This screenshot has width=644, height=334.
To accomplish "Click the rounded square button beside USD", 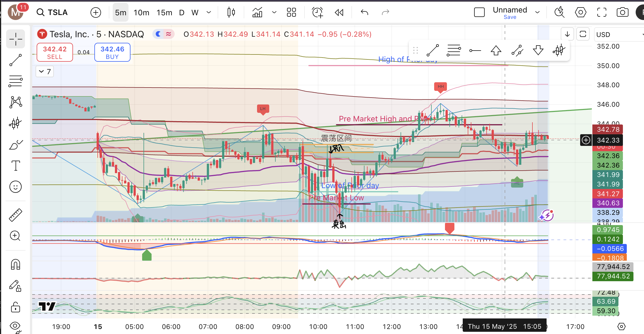I will tap(583, 34).
